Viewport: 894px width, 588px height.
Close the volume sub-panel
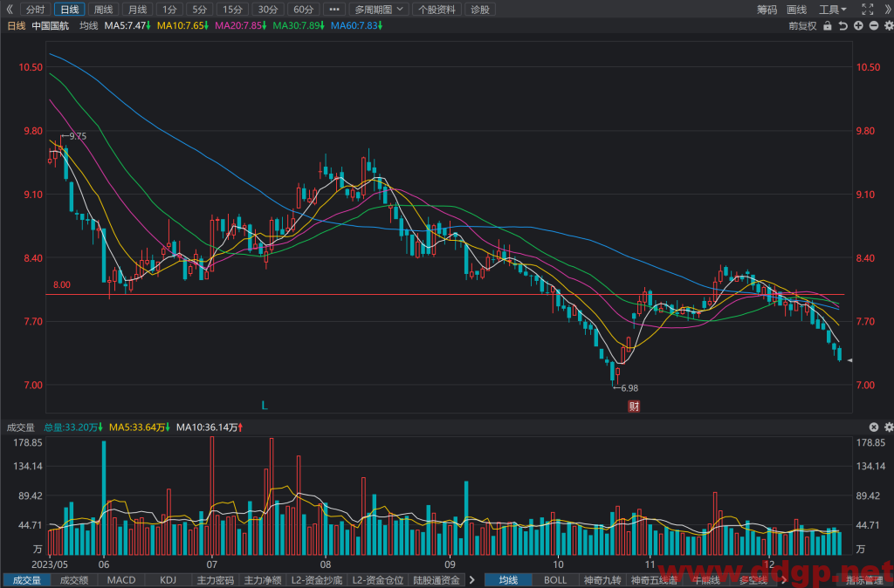click(873, 427)
